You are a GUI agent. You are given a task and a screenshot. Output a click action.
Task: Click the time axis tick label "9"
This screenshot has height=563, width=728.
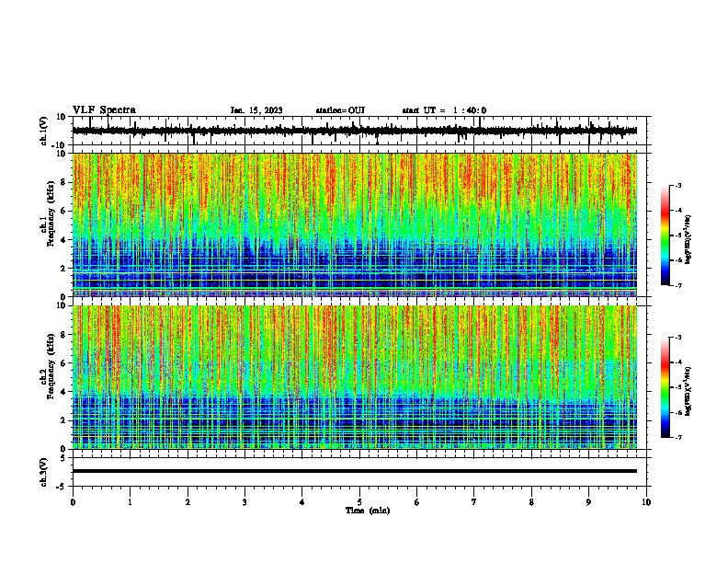(588, 502)
